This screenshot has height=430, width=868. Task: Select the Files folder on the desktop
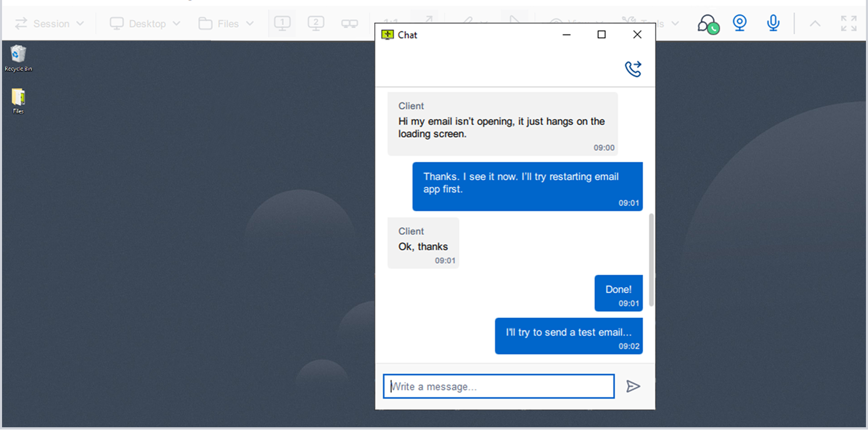tap(18, 101)
